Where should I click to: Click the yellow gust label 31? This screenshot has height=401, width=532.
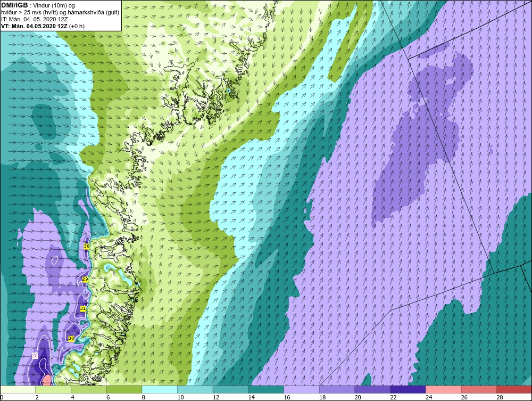83,308
